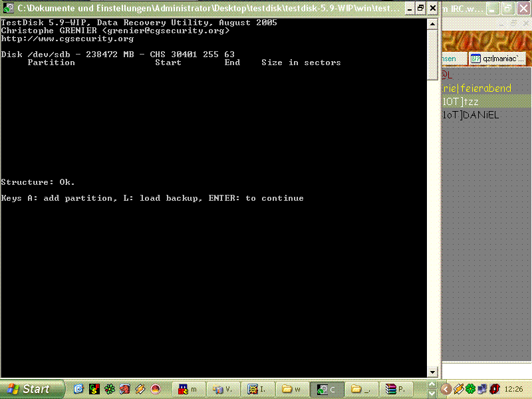This screenshot has height=399, width=532.
Task: Select the user ending in tzz in the nick list
Action: click(x=487, y=102)
